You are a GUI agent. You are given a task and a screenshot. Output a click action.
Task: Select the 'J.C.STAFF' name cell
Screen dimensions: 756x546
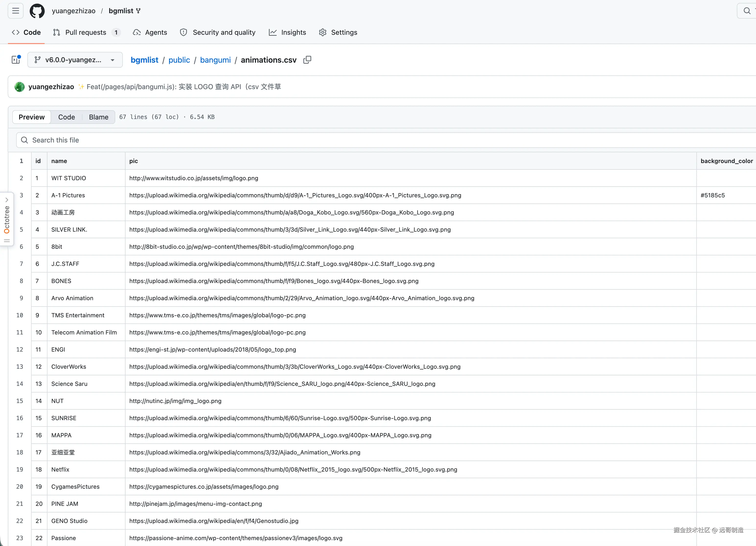(86, 264)
